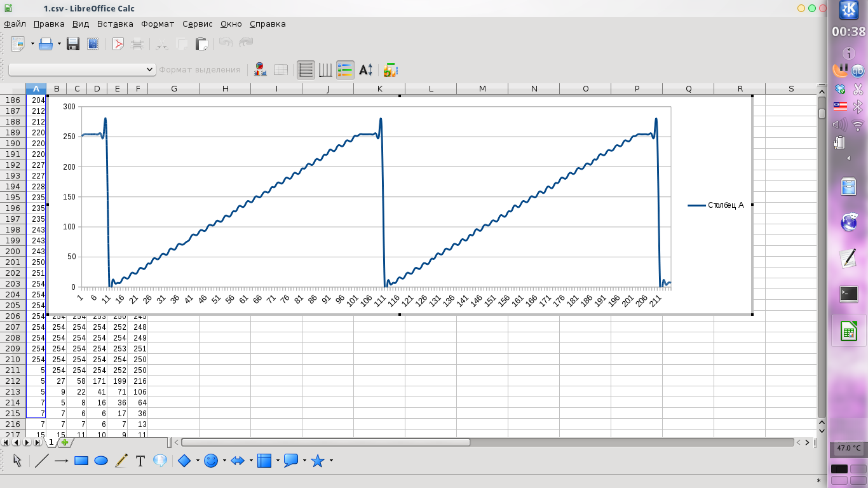Open the Вставка menu

[x=115, y=24]
